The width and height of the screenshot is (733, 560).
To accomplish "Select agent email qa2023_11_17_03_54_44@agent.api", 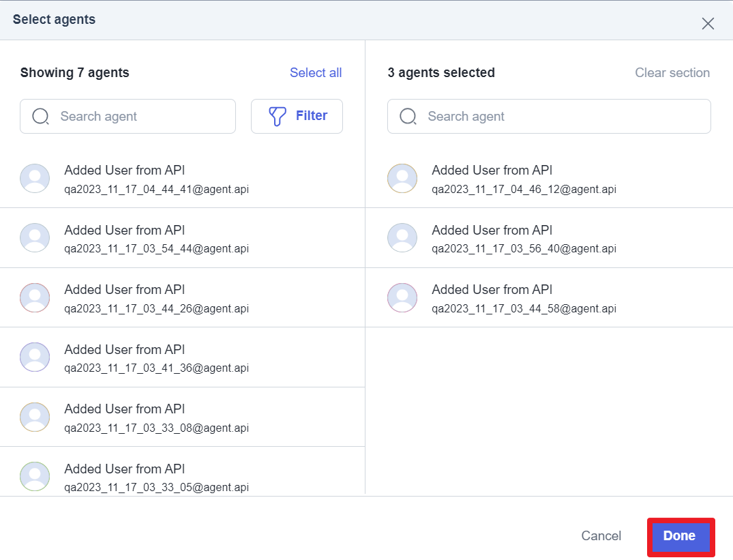I will pyautogui.click(x=156, y=249).
